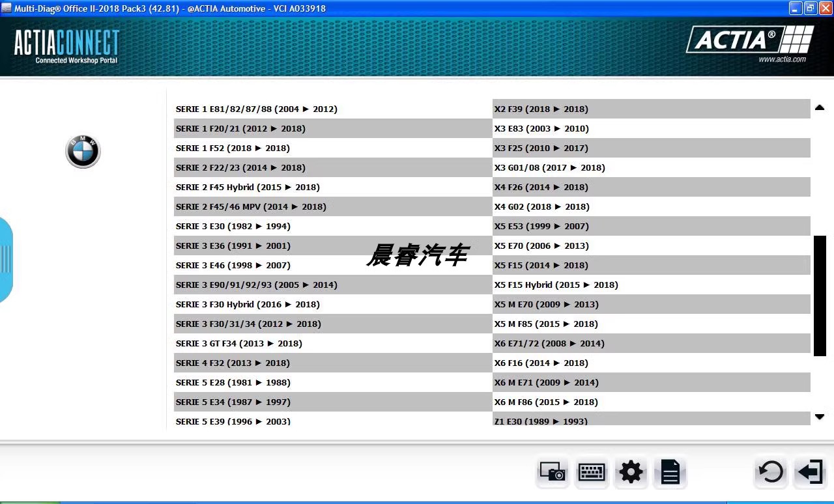Image resolution: width=834 pixels, height=504 pixels.
Task: Open the document report icon
Action: pyautogui.click(x=670, y=471)
